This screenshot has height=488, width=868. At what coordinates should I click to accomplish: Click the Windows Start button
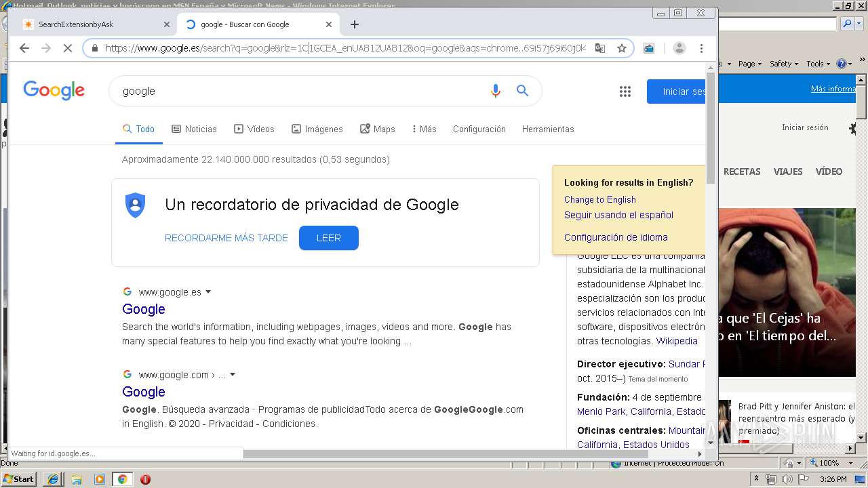point(19,479)
